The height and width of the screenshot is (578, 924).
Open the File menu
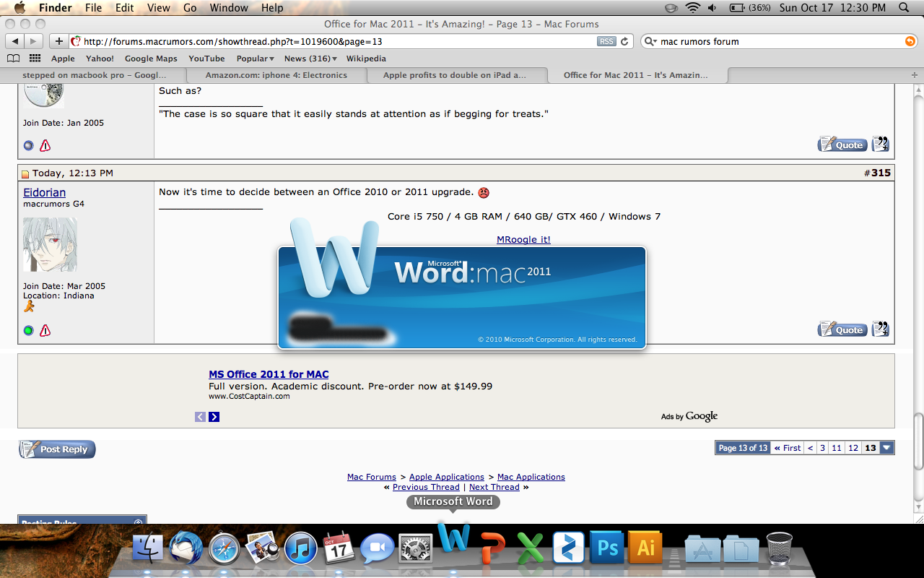[x=93, y=8]
